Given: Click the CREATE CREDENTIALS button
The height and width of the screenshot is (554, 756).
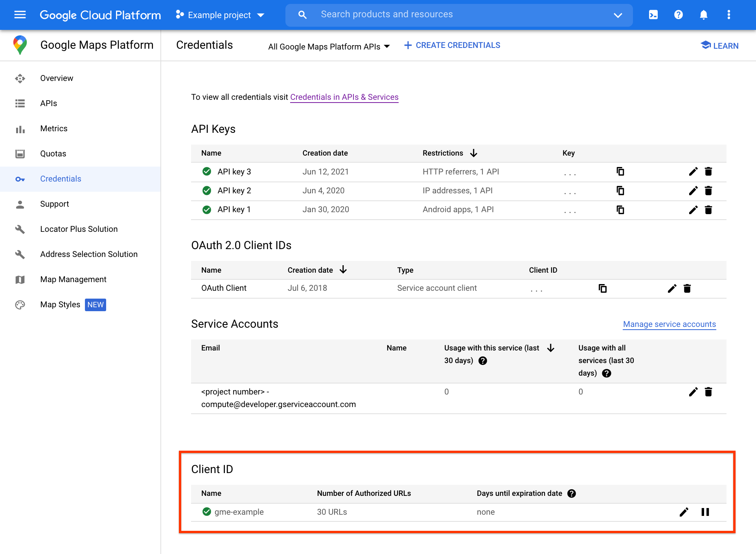Looking at the screenshot, I should coord(452,45).
